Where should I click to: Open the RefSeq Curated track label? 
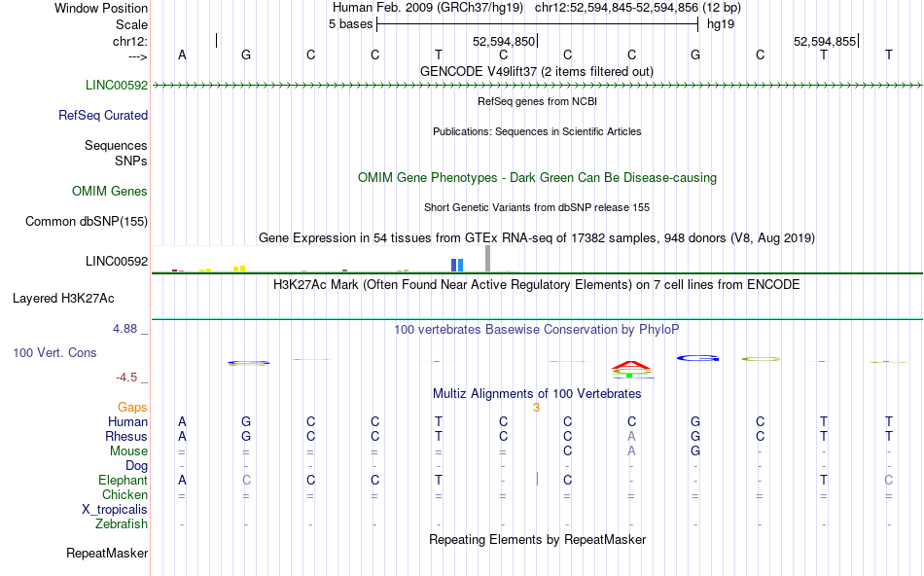(103, 115)
